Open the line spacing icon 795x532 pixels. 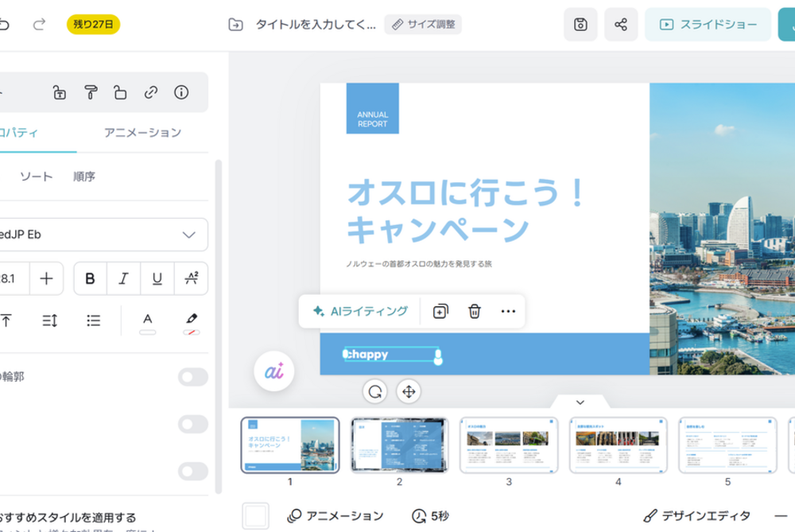coord(49,320)
